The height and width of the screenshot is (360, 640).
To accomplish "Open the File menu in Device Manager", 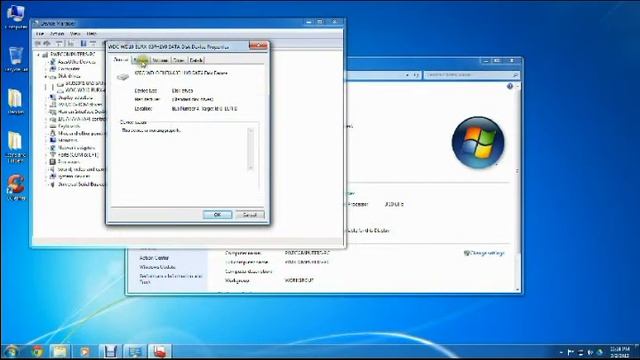I will [x=40, y=33].
